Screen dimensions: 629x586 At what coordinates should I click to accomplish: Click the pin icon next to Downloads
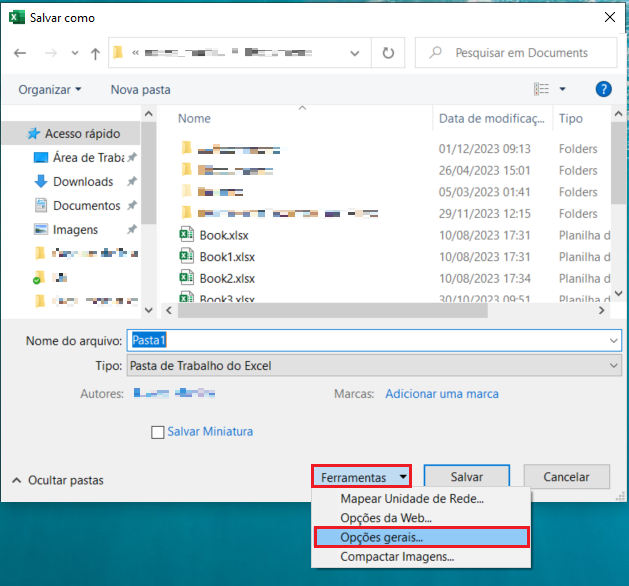(132, 182)
